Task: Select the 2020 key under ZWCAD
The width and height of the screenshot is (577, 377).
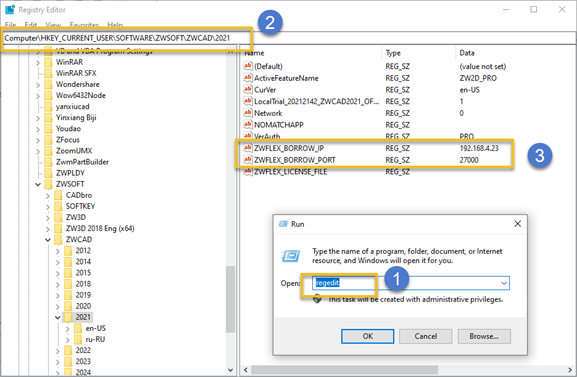Action: [83, 306]
